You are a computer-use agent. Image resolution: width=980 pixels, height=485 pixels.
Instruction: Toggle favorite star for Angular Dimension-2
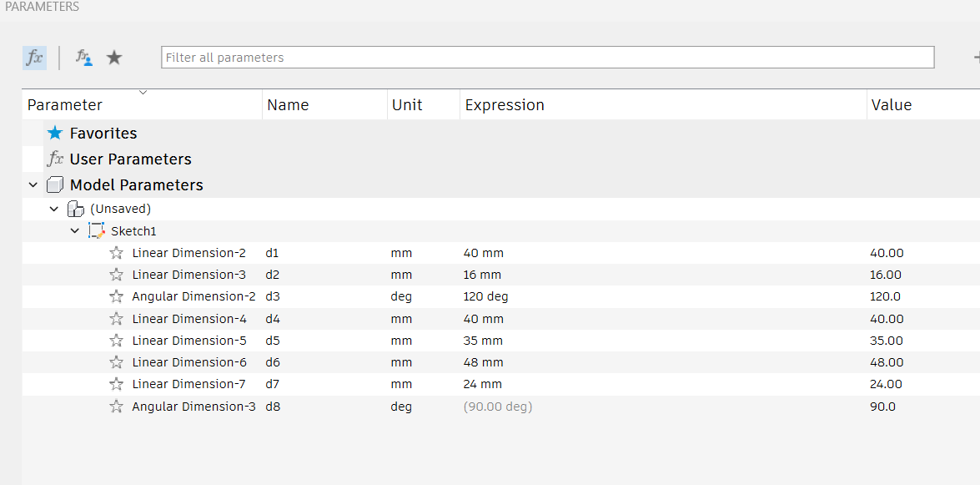[116, 296]
